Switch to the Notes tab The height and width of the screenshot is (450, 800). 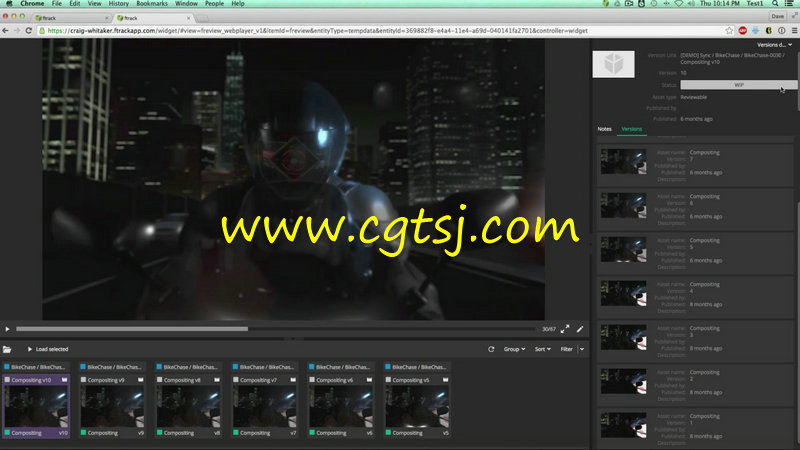605,129
